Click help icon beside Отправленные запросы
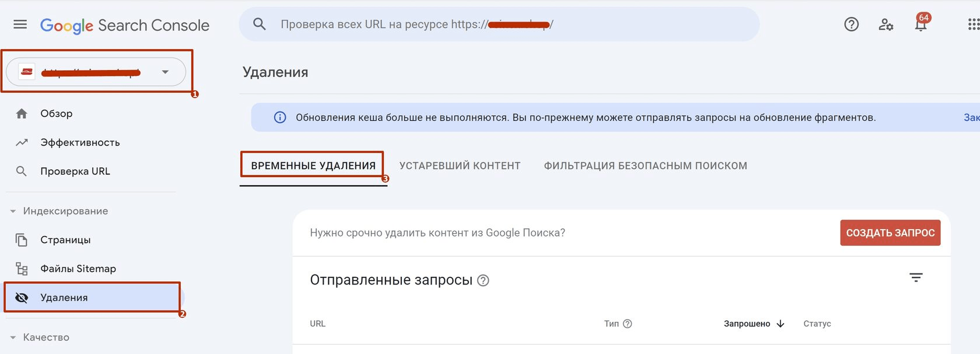 click(x=483, y=280)
